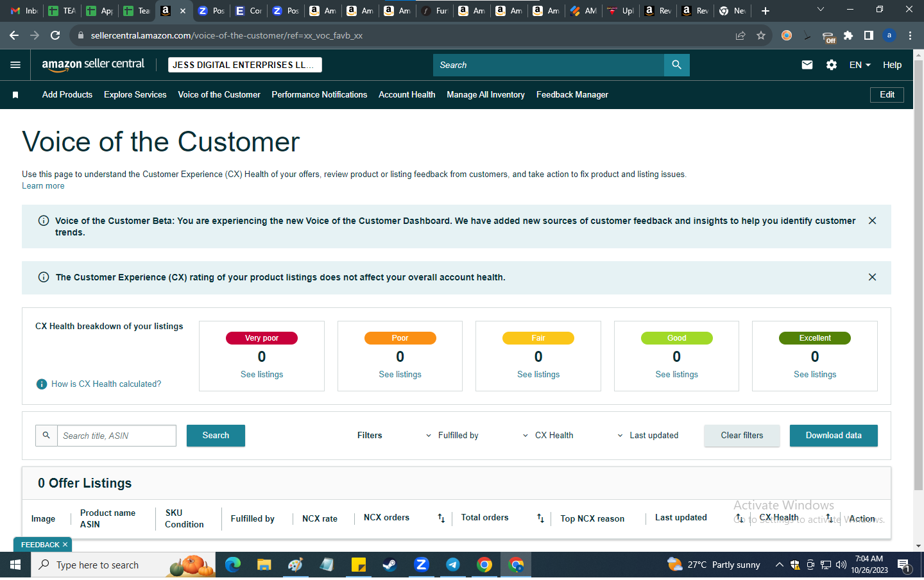Open Account Health page
This screenshot has height=580, width=924.
407,95
